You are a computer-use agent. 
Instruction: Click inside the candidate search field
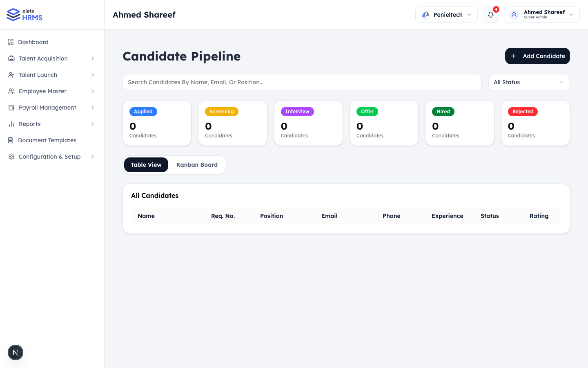(302, 82)
